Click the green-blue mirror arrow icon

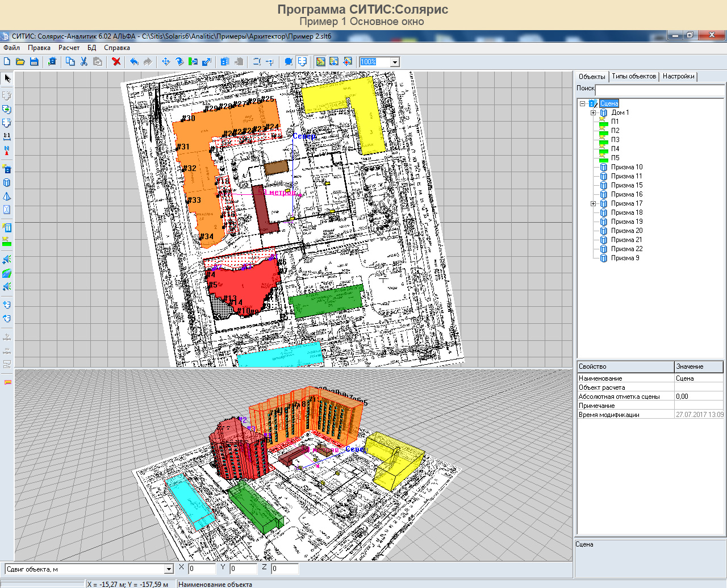pos(193,61)
